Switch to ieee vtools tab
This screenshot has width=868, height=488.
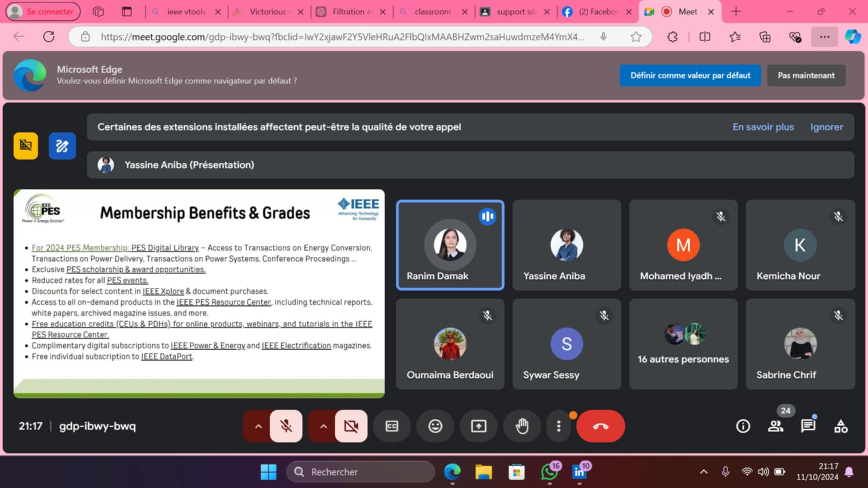(186, 12)
